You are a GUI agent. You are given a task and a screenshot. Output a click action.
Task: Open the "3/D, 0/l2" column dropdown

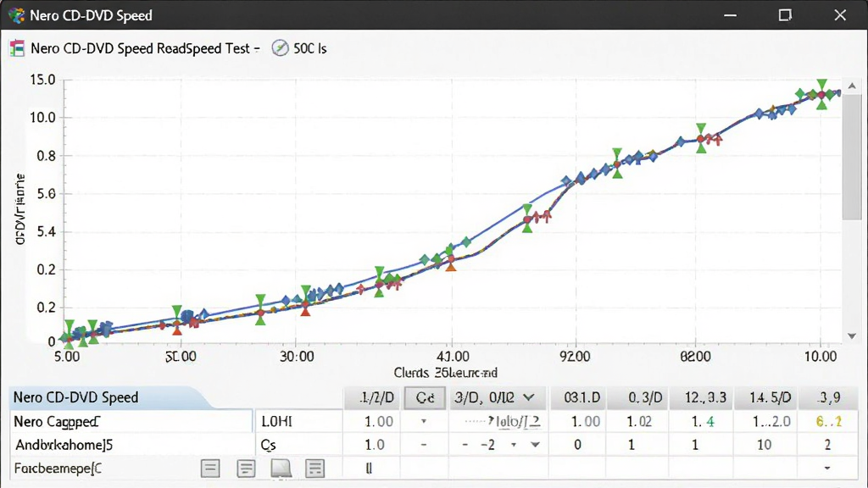pos(529,397)
